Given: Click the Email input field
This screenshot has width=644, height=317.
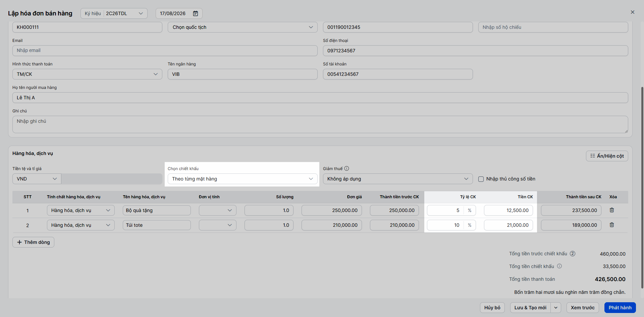Looking at the screenshot, I should [x=165, y=51].
